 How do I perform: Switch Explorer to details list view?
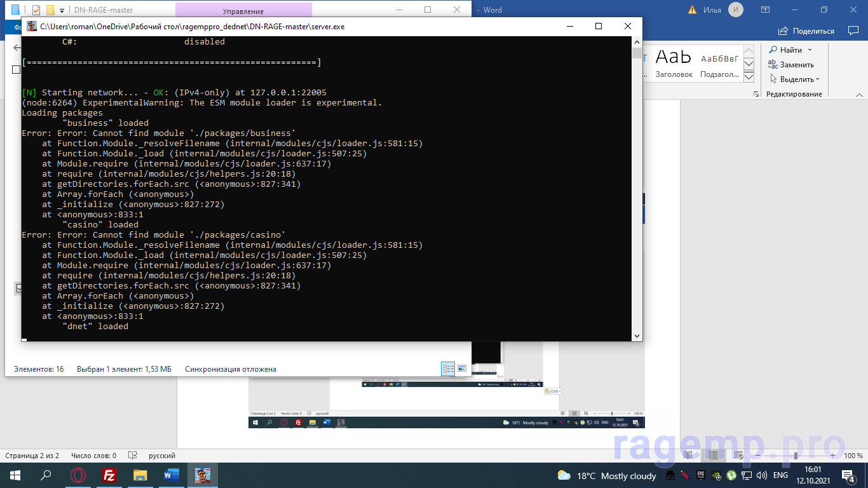click(448, 369)
